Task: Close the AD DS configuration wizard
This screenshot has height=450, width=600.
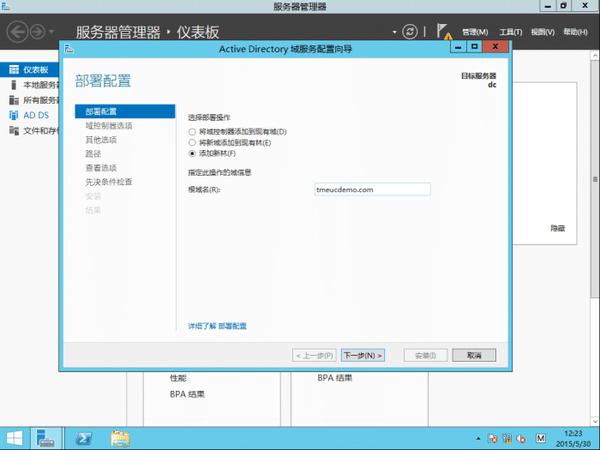Action: click(x=496, y=47)
